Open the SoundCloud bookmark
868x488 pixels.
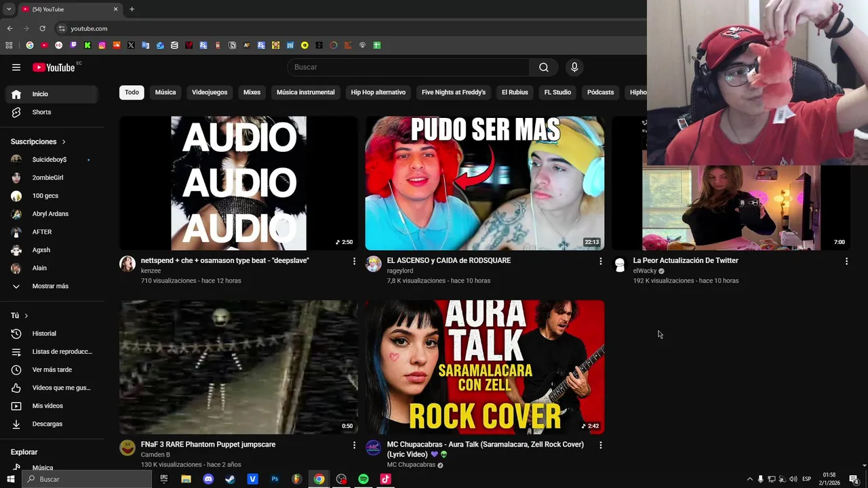[117, 45]
